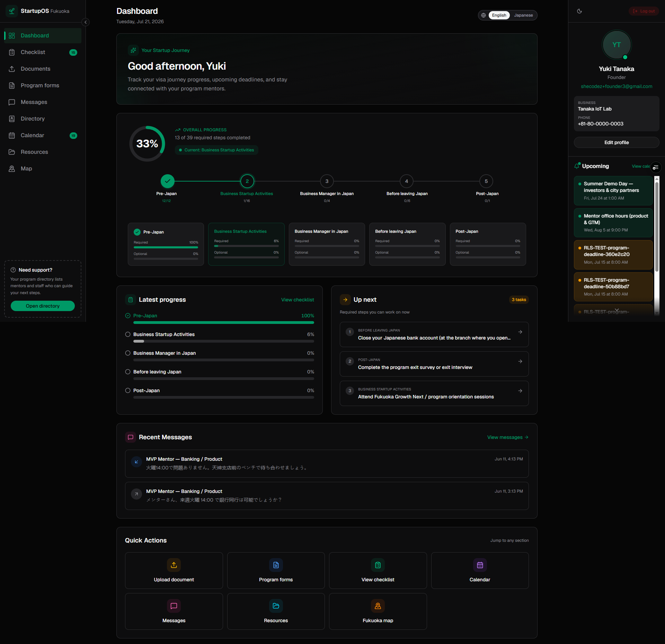Click the Calendar badge showing 19

click(x=73, y=136)
